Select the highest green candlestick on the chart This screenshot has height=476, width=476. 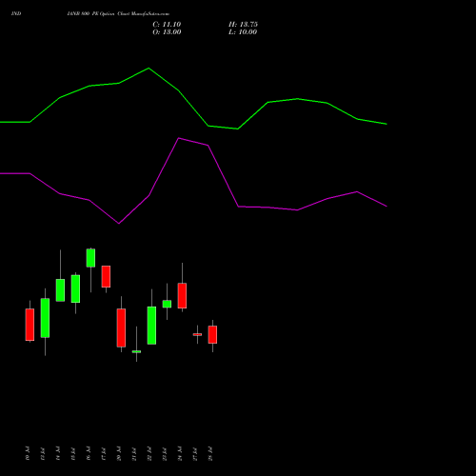click(90, 258)
